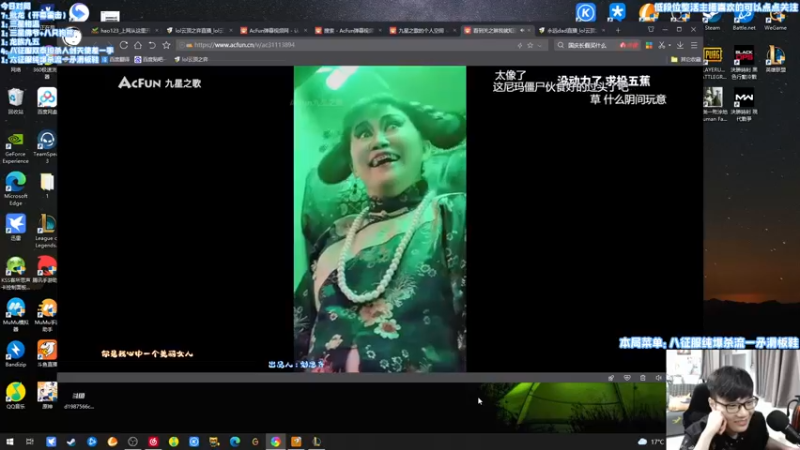Image resolution: width=800 pixels, height=450 pixels.
Task: Expand the arrow next to the scissors tool
Action: 669,45
